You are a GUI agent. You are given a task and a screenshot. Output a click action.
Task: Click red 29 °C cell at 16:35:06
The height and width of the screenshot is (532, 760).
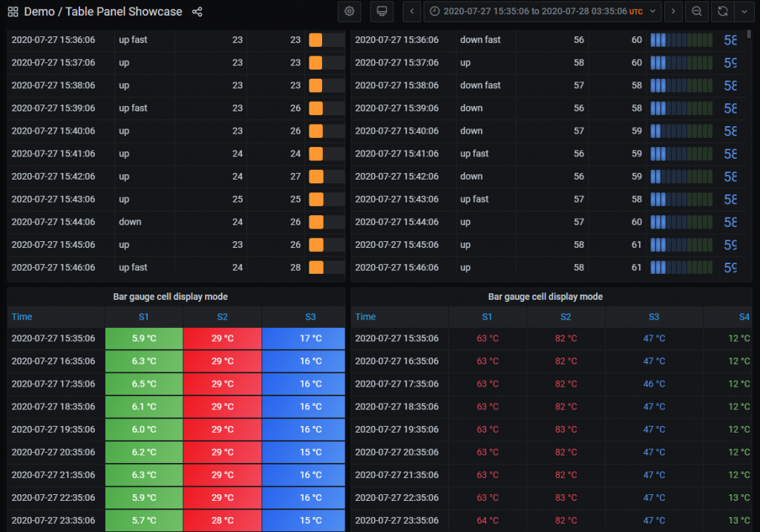(222, 361)
